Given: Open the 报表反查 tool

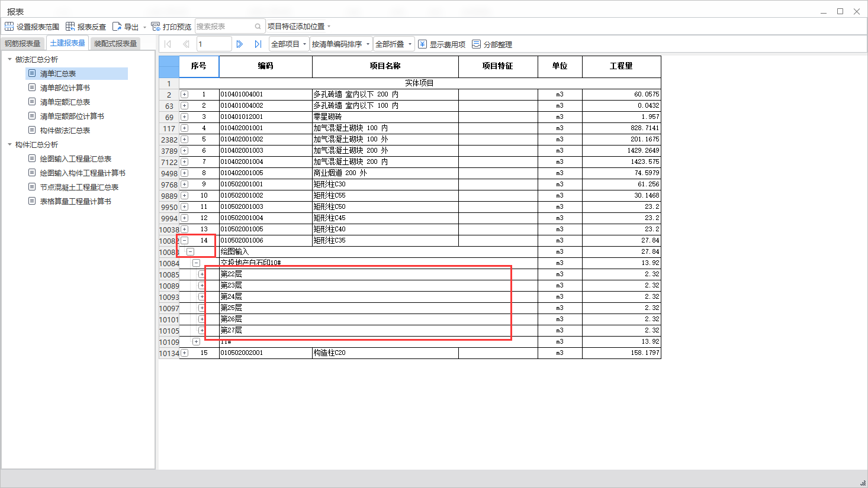Looking at the screenshot, I should pos(86,27).
